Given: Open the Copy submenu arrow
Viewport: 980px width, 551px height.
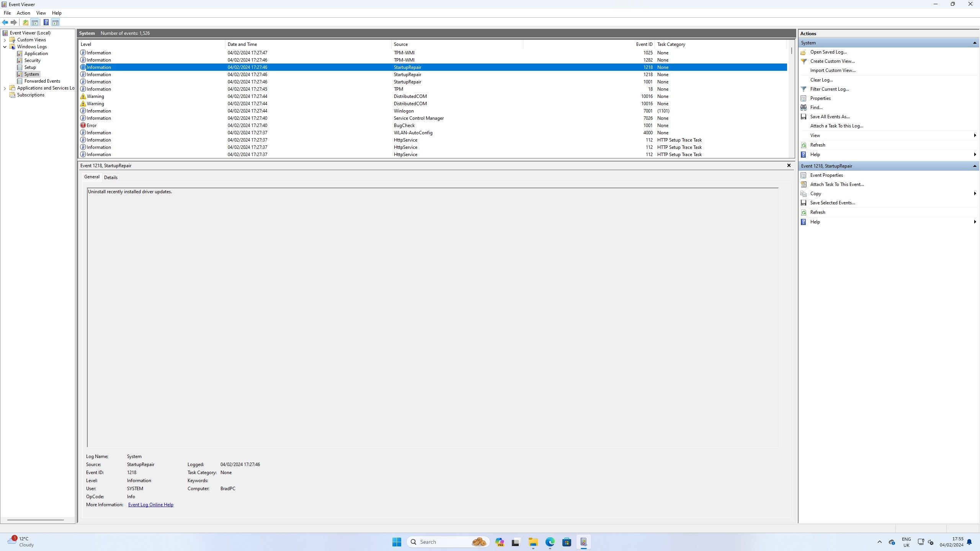Looking at the screenshot, I should 975,194.
